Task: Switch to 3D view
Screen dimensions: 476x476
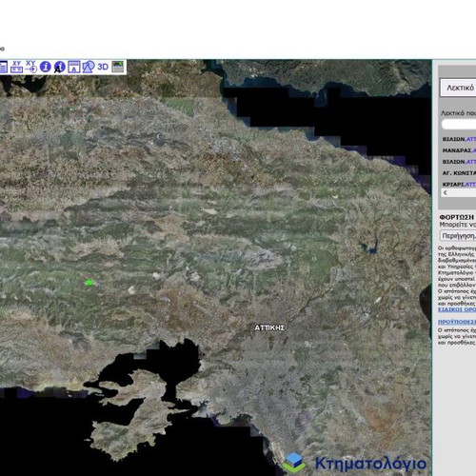Action: click(103, 67)
